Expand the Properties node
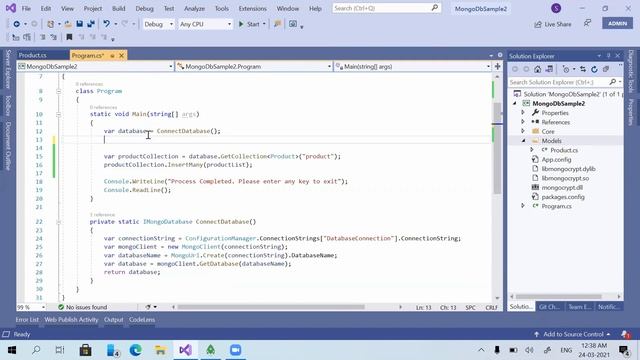Image resolution: width=640 pixels, height=360 pixels. [x=523, y=113]
